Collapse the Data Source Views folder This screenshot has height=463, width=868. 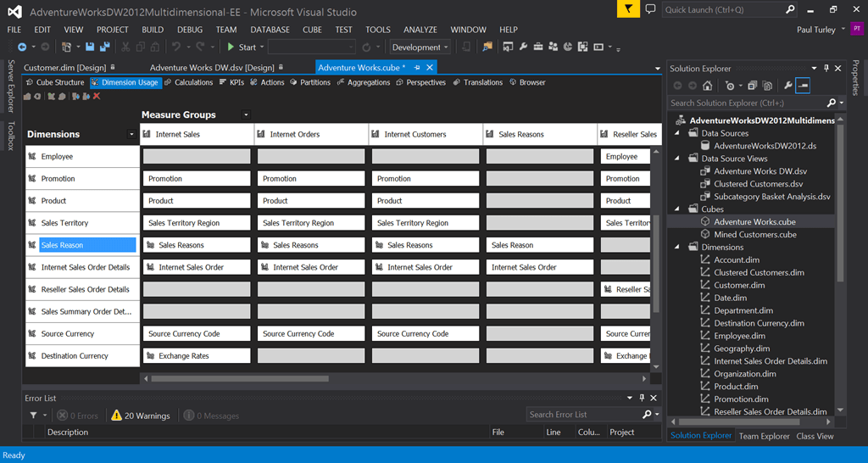pyautogui.click(x=677, y=159)
